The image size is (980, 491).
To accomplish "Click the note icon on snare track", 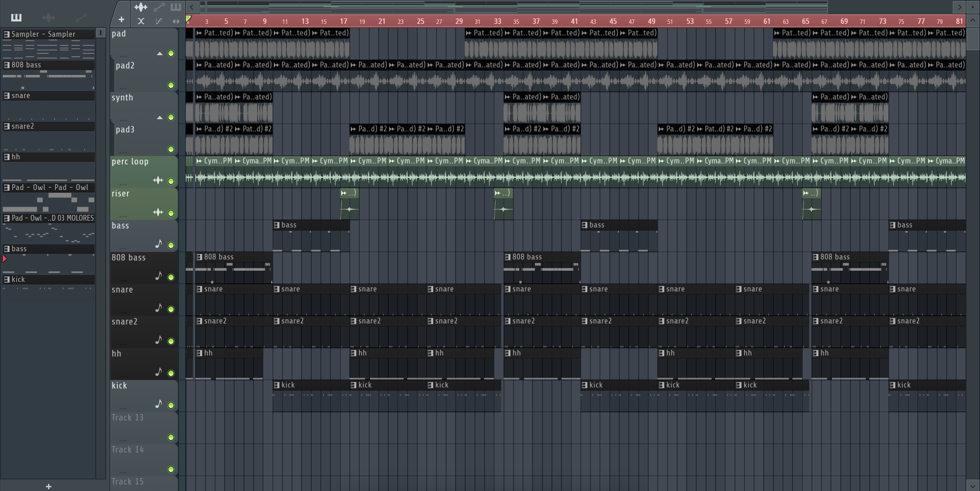I will 159,307.
